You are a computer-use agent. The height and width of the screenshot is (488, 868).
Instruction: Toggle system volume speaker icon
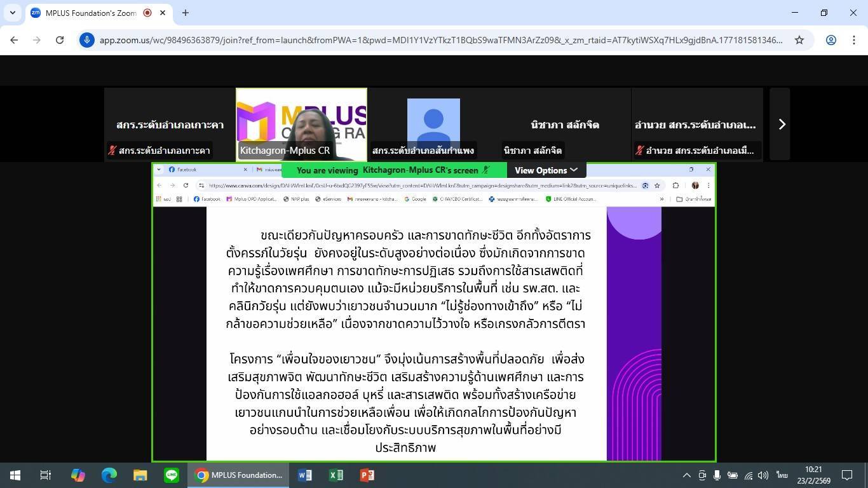pos(764,475)
